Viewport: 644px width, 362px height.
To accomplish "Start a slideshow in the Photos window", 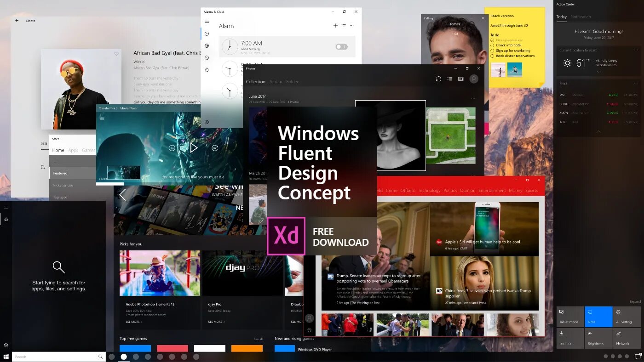I will tap(460, 79).
